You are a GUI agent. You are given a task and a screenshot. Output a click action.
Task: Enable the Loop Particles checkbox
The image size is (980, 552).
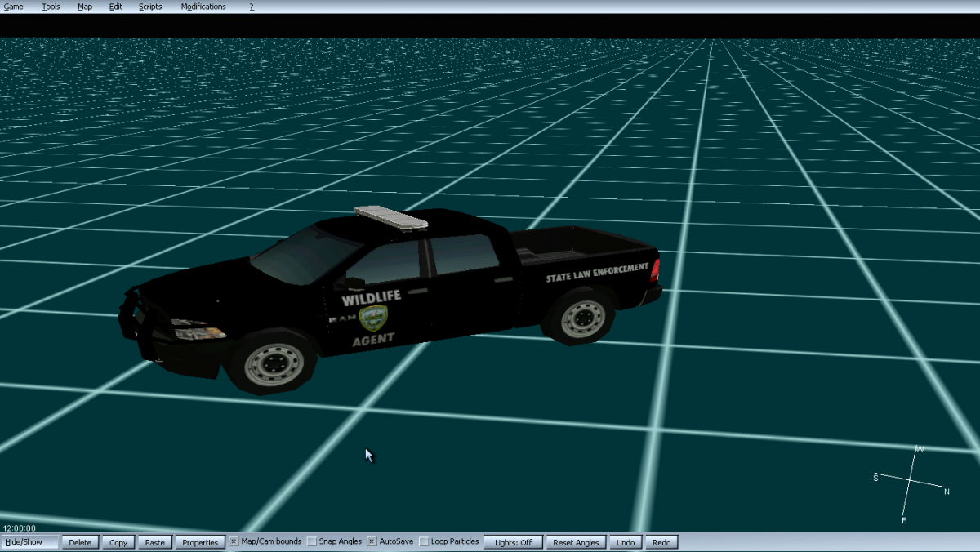(x=424, y=541)
